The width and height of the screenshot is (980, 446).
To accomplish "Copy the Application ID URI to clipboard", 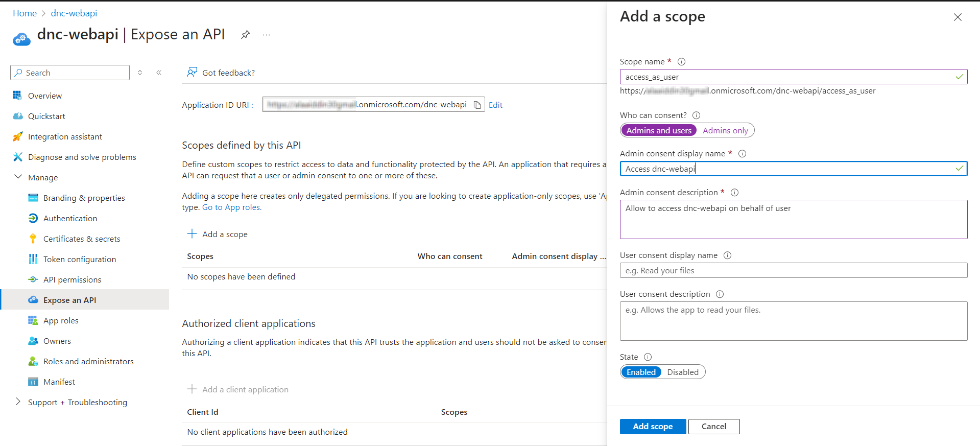I will coord(477,105).
